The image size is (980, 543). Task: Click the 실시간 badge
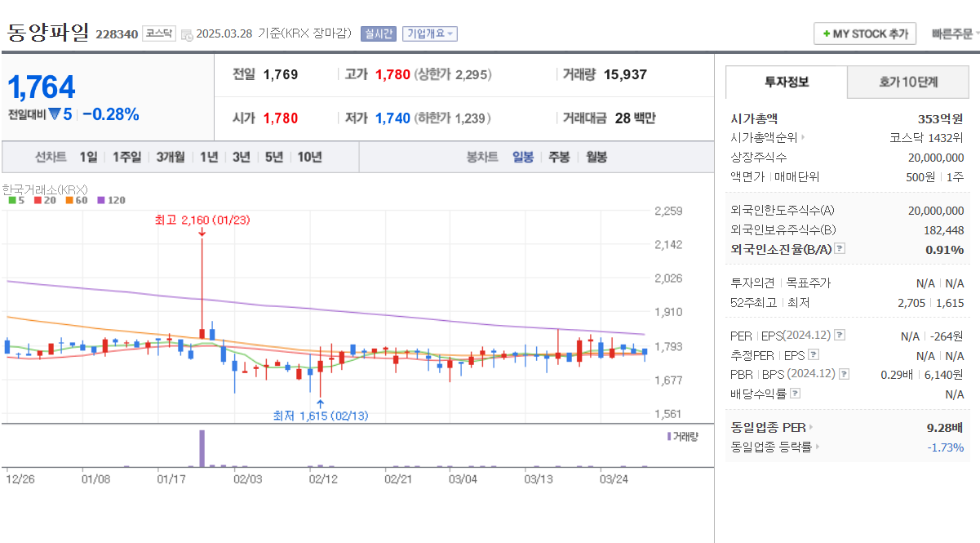pyautogui.click(x=378, y=33)
